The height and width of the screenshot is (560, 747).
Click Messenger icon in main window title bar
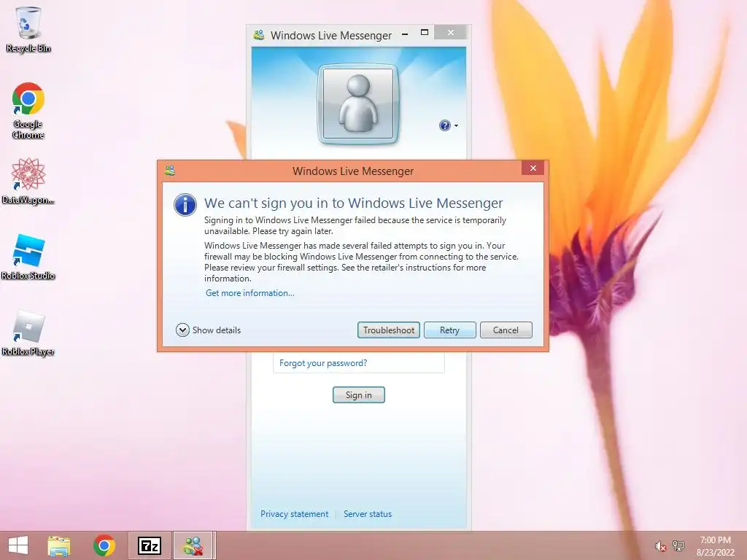coord(259,35)
